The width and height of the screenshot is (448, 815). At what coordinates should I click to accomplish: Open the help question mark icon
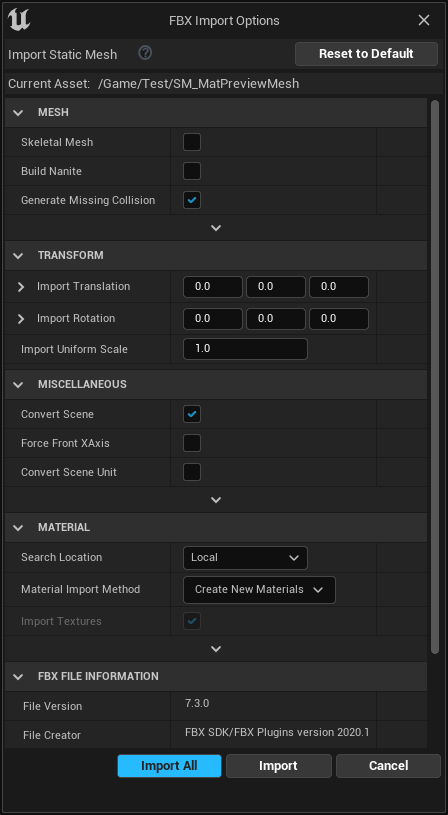(x=146, y=52)
